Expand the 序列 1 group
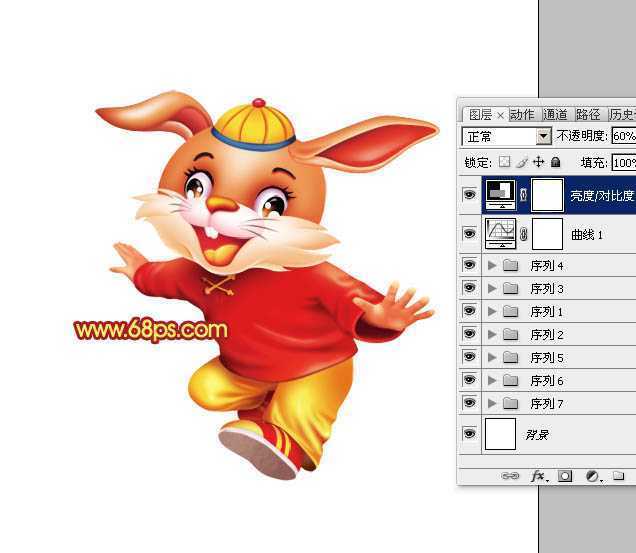The height and width of the screenshot is (553, 636). pos(492,312)
